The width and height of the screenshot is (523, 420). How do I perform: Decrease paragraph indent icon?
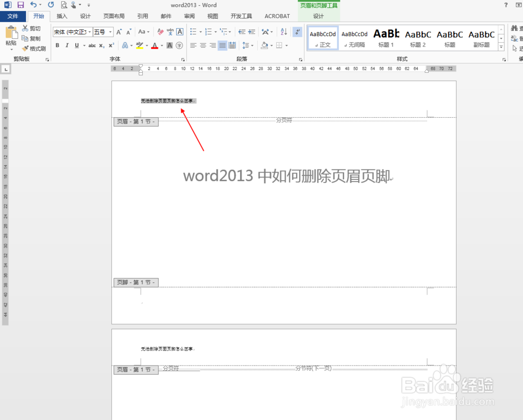click(x=242, y=32)
